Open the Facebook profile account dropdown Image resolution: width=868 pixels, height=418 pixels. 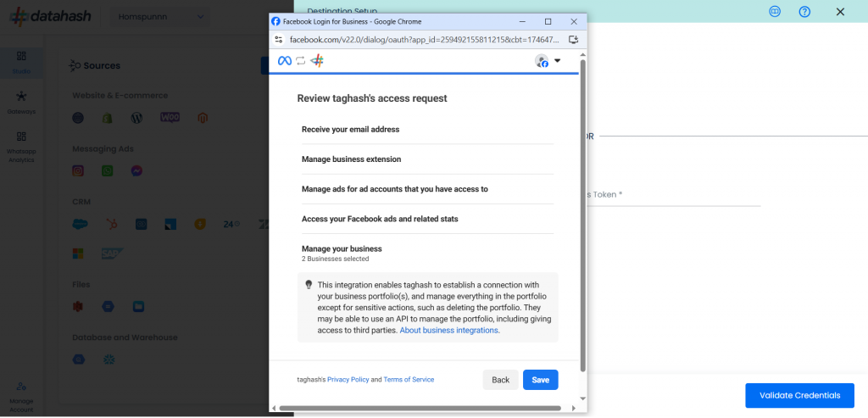(548, 61)
